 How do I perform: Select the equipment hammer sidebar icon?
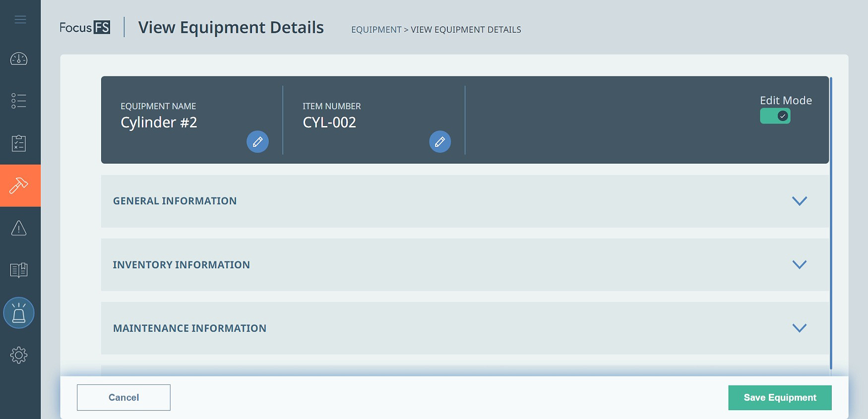(x=20, y=185)
